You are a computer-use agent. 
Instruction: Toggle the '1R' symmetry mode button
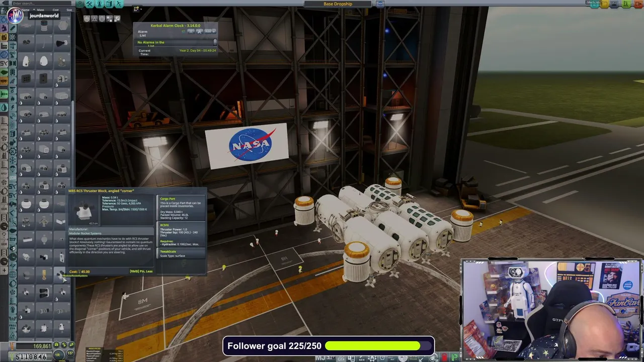[57, 355]
